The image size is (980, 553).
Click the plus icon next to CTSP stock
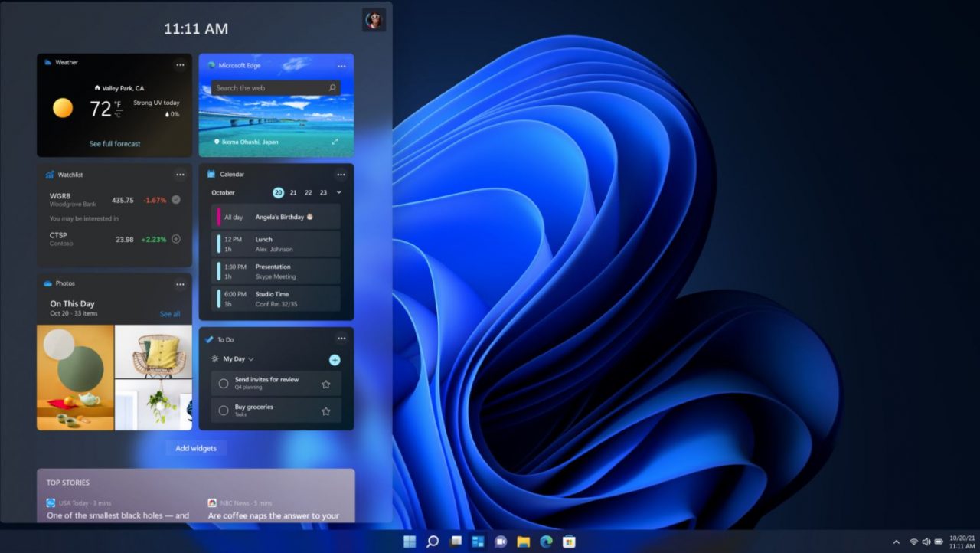(175, 239)
